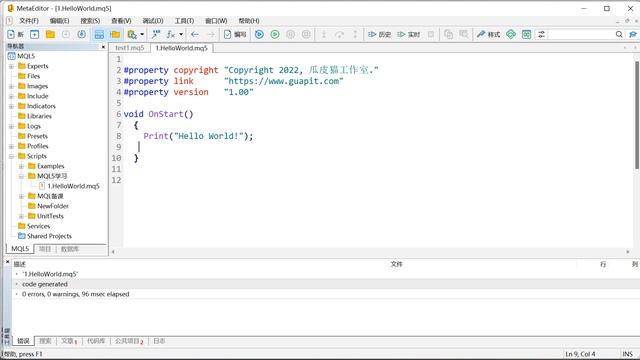Open the Window (窗口) menu
Image resolution: width=640 pixels, height=360 pixels.
pos(216,21)
